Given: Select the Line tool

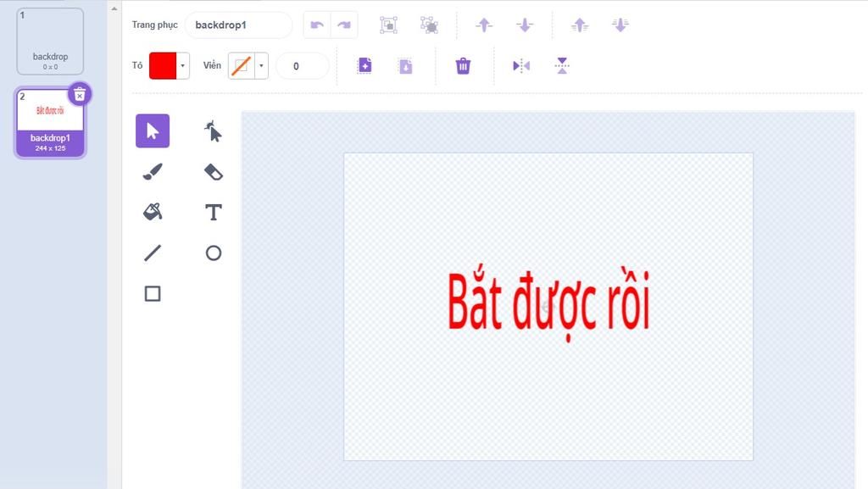Looking at the screenshot, I should click(153, 253).
